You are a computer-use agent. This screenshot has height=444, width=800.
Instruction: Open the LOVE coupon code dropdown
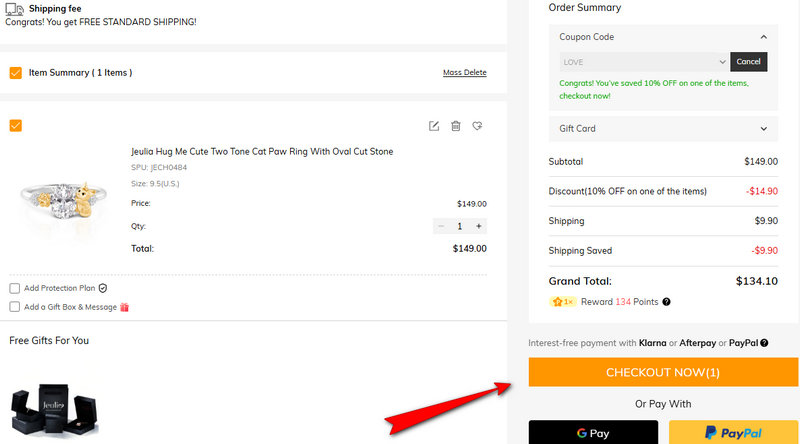[x=644, y=62]
